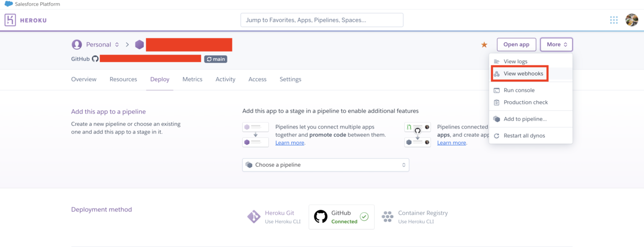
Task: Open the apps grid launcher icon
Action: click(x=614, y=20)
